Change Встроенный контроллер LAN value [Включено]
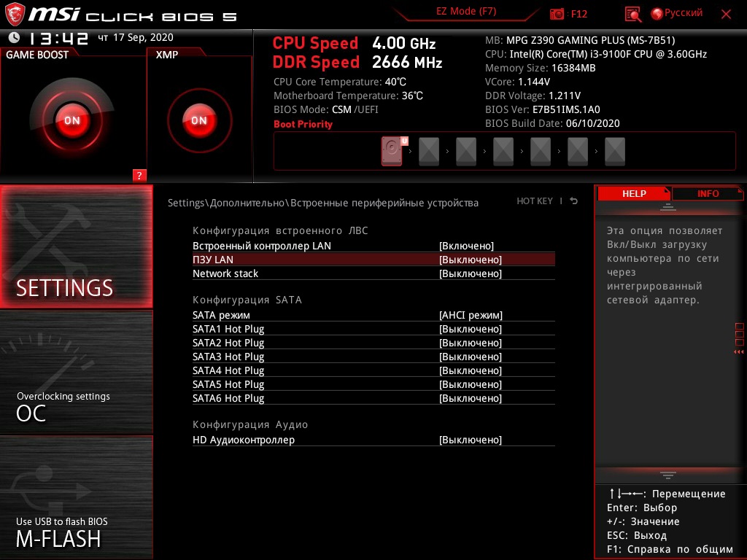The image size is (747, 560). 466,246
